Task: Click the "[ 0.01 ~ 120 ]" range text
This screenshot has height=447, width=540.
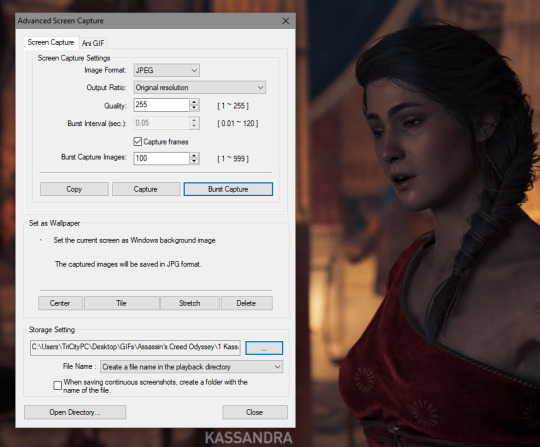Action: (238, 123)
